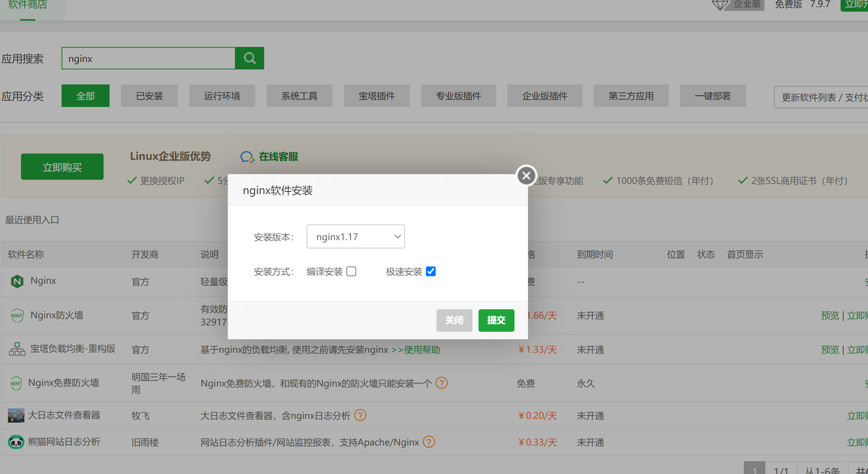This screenshot has height=474, width=868.
Task: Close the nginx install dialog via X
Action: (526, 175)
